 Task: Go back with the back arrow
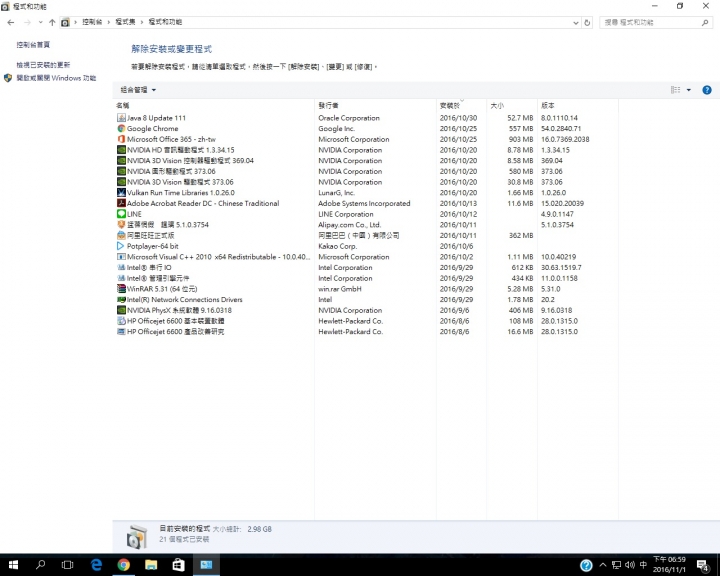(x=11, y=22)
